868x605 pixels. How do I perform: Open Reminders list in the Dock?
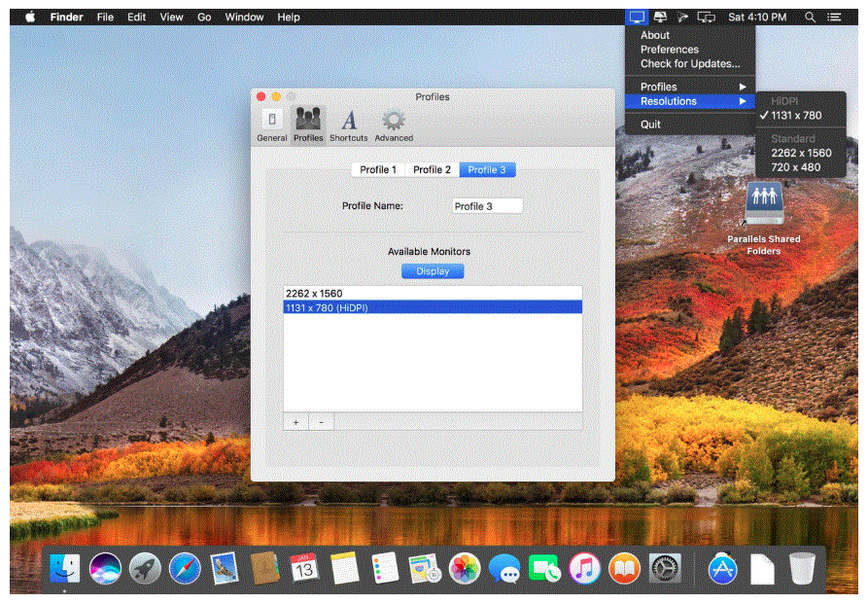point(385,568)
